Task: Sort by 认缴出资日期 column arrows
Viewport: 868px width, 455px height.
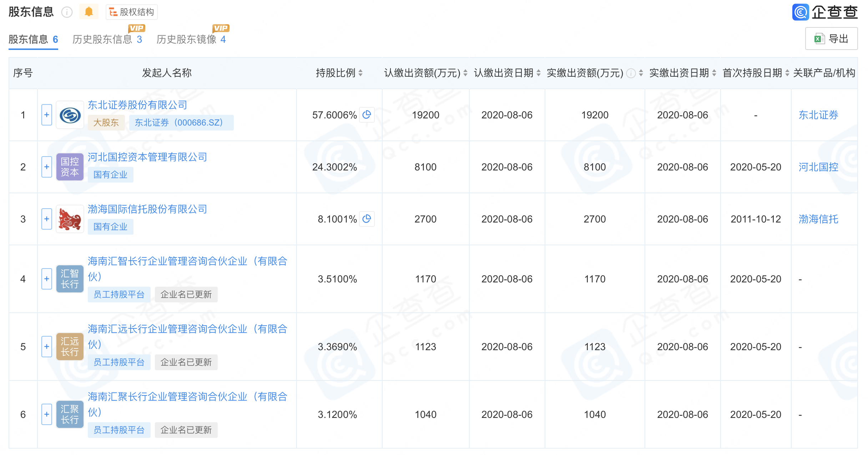Action: pos(539,73)
